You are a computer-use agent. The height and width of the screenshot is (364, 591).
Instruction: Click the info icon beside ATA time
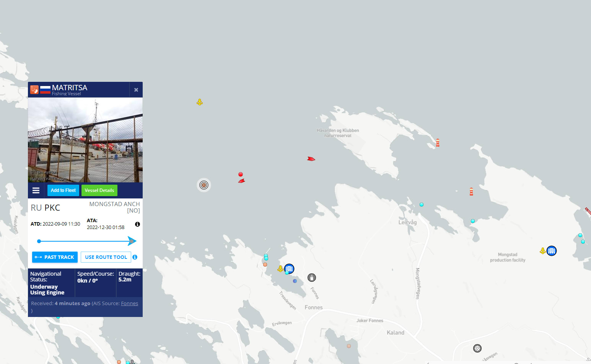coord(137,224)
